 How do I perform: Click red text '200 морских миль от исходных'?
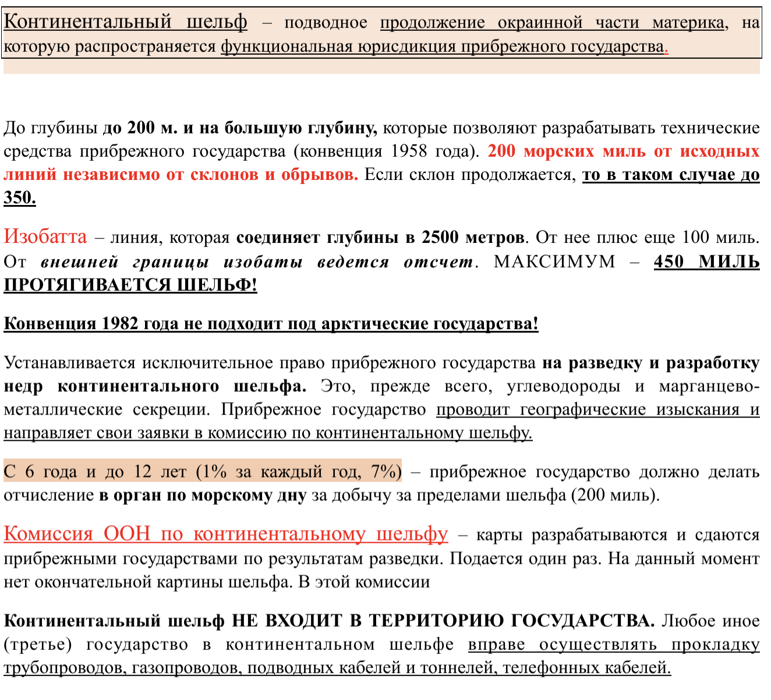click(x=624, y=151)
